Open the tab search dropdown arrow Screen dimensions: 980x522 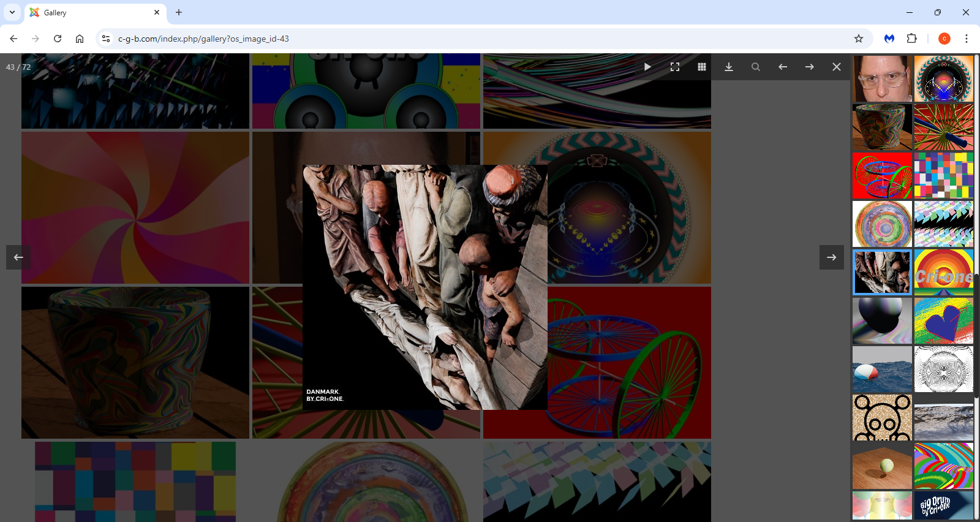tap(12, 12)
